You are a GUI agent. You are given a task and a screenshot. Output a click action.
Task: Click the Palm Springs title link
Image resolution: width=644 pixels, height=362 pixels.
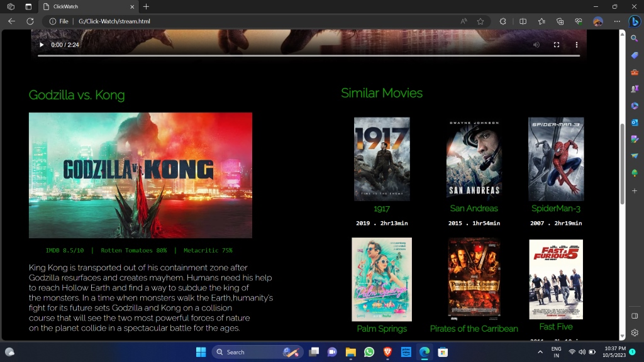pyautogui.click(x=382, y=329)
